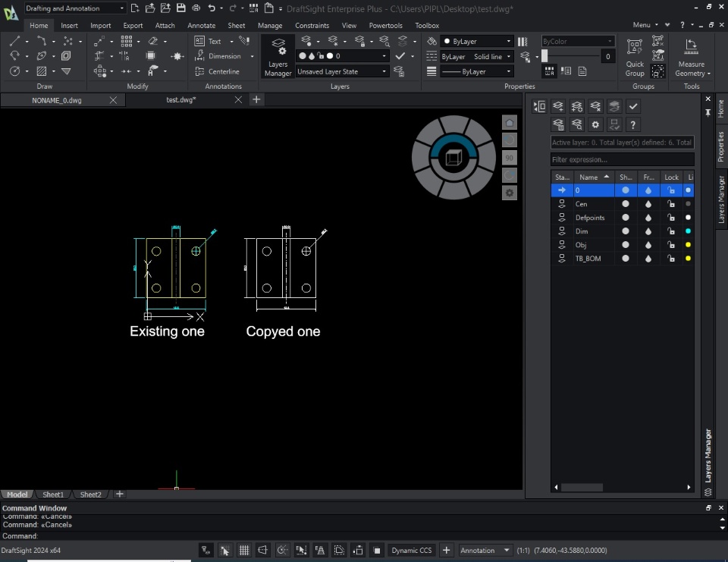Expand the Annotation scale dropdown
The width and height of the screenshot is (728, 562).
(484, 551)
